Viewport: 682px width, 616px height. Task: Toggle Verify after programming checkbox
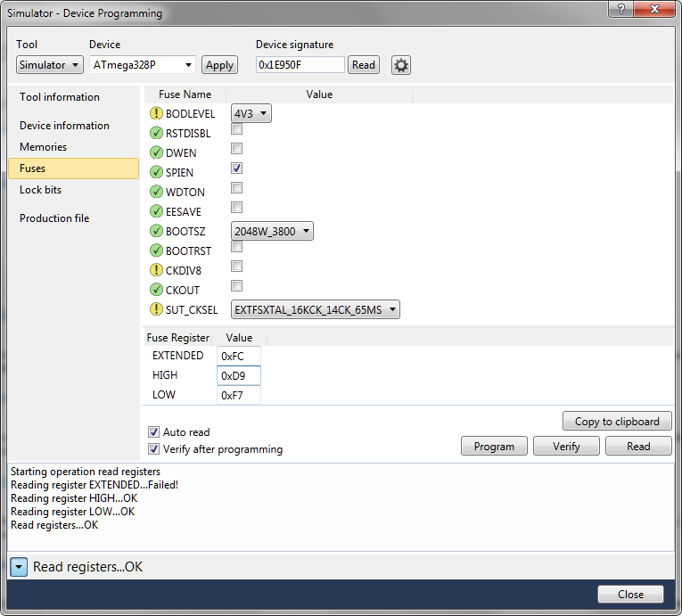153,449
